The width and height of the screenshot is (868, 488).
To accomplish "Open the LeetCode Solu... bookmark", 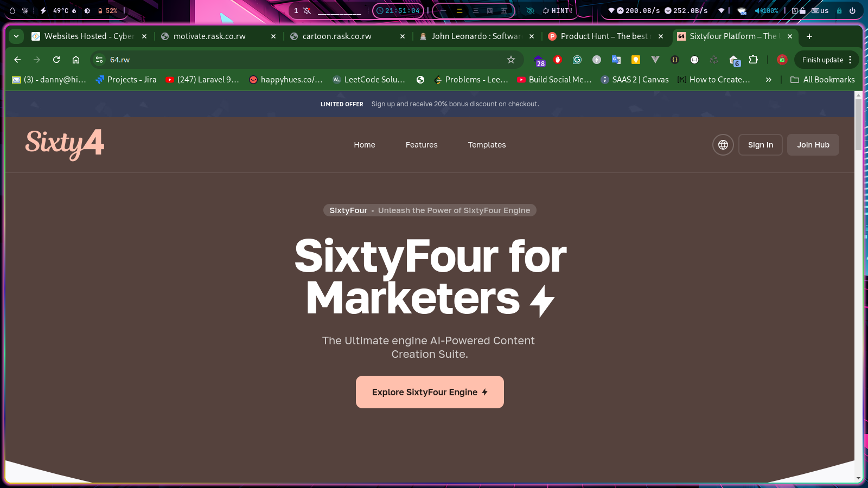I will [x=369, y=80].
